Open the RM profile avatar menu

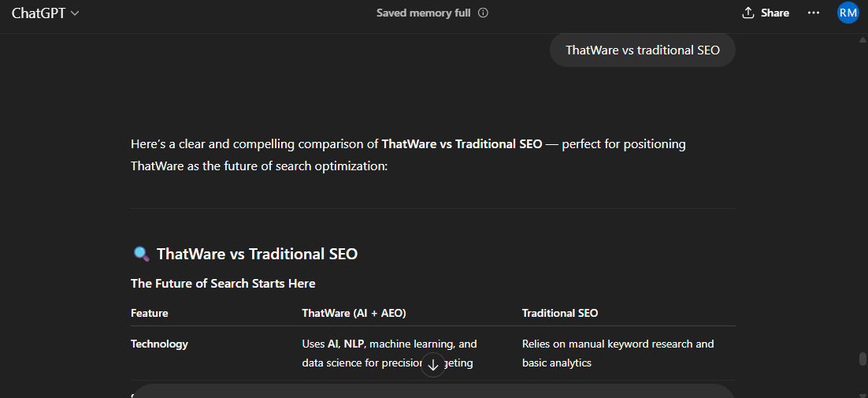point(848,13)
